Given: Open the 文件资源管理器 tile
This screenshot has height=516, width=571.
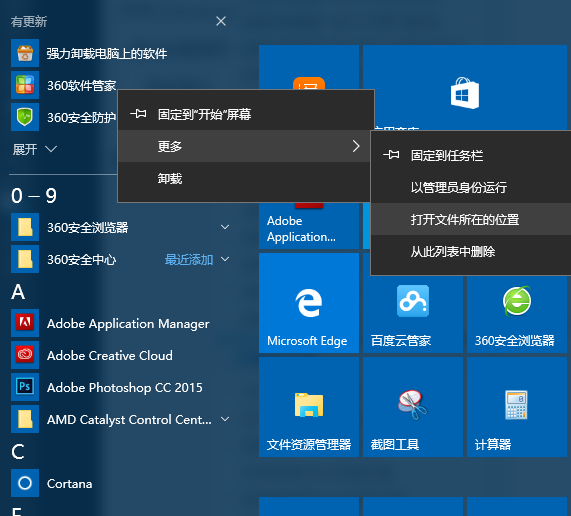Looking at the screenshot, I should (x=309, y=407).
